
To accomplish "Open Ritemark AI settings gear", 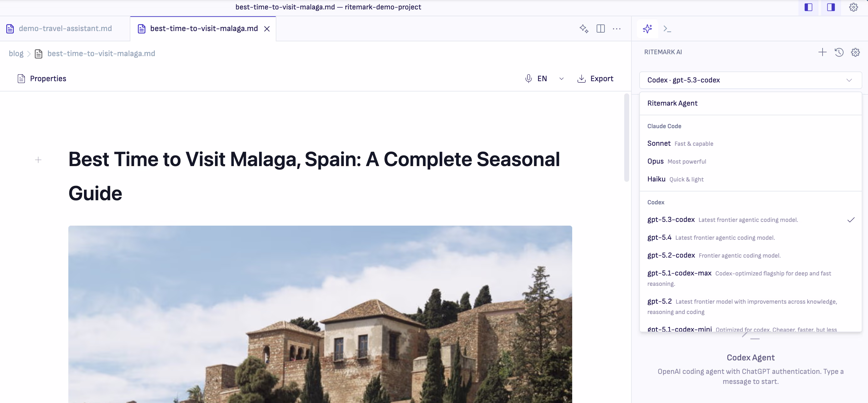I will (855, 52).
